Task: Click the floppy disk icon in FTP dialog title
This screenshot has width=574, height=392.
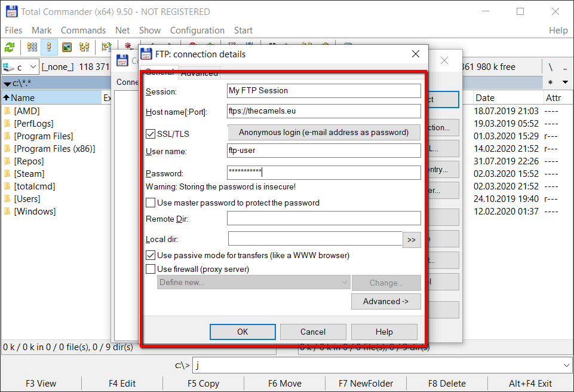Action: [146, 54]
